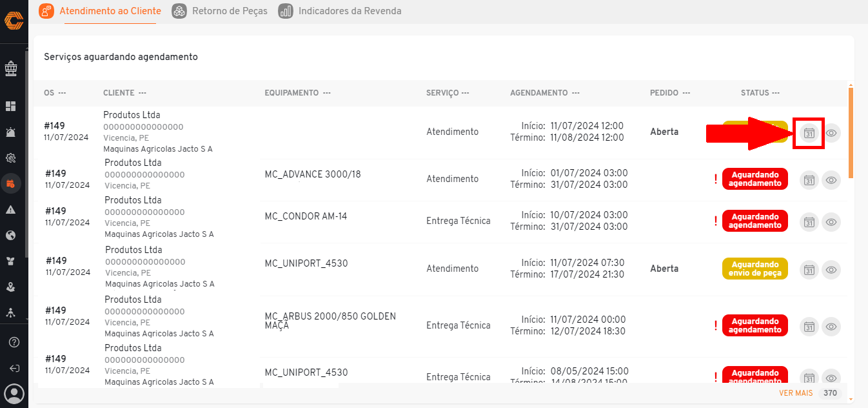This screenshot has height=408, width=868.
Task: Open the help question mark icon
Action: tap(14, 342)
